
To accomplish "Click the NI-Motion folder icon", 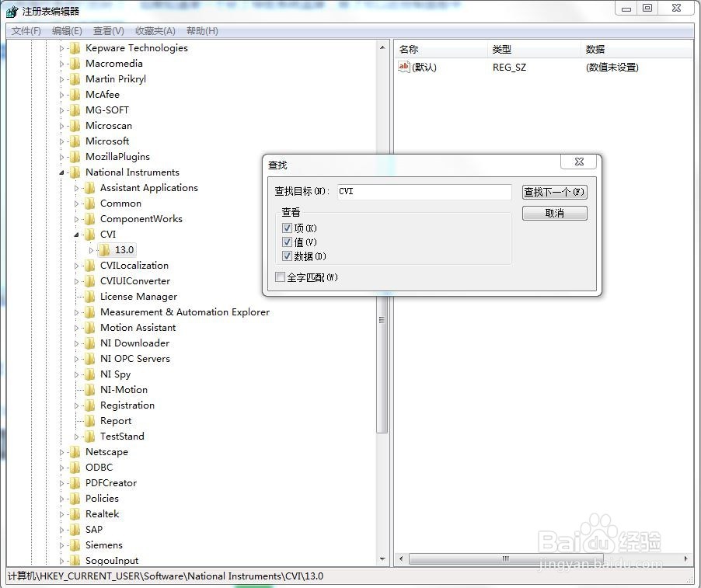I will click(x=90, y=390).
